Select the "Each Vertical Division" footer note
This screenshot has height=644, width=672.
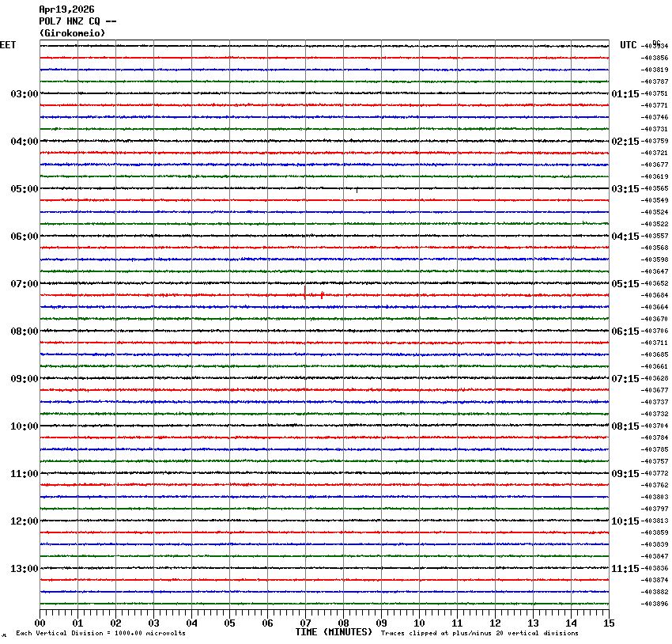(x=100, y=633)
